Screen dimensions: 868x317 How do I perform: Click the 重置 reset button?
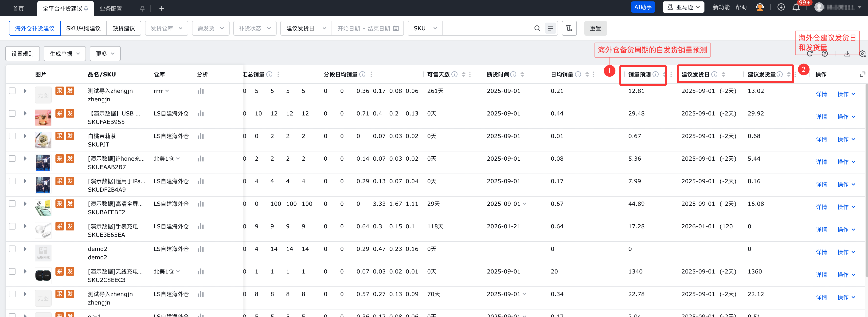pyautogui.click(x=595, y=28)
